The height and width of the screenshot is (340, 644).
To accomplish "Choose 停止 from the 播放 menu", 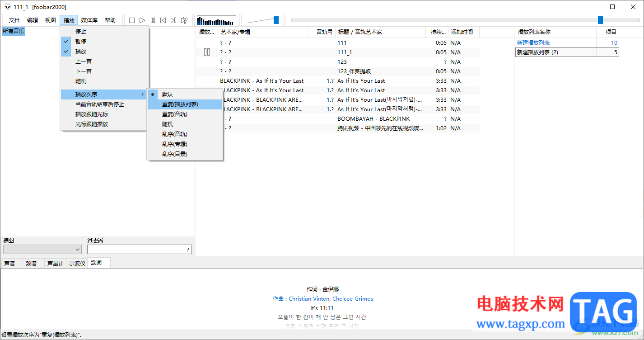I will [104, 31].
